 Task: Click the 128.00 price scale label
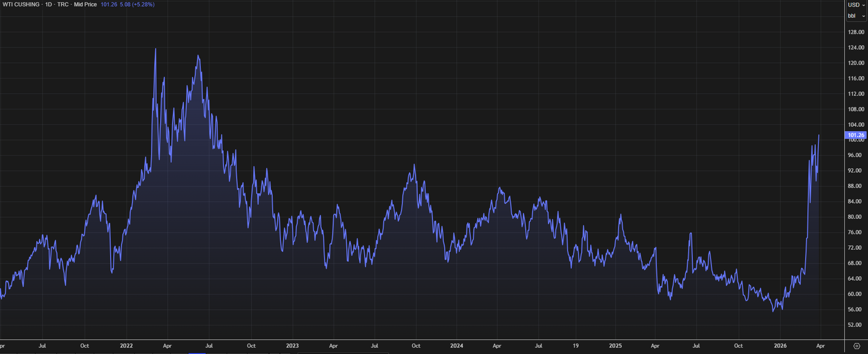[856, 32]
